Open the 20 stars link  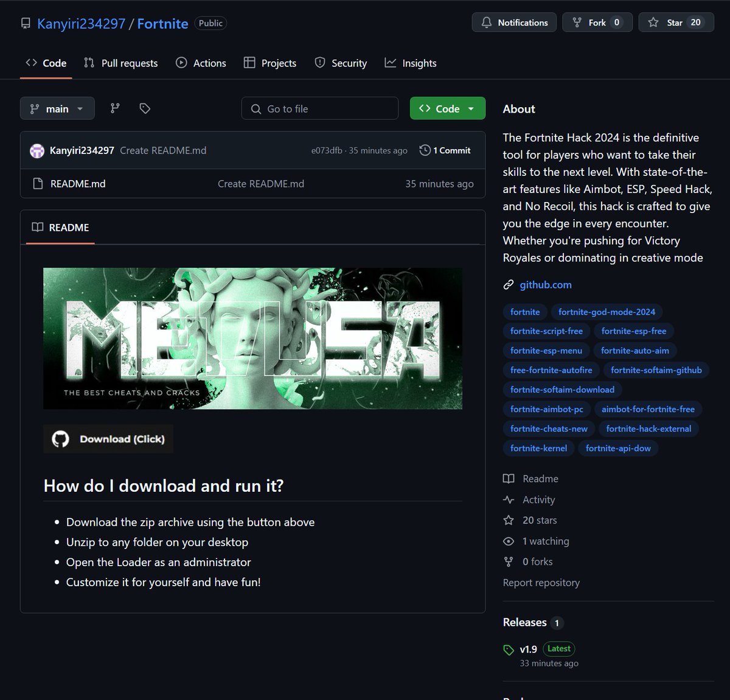[x=540, y=520]
